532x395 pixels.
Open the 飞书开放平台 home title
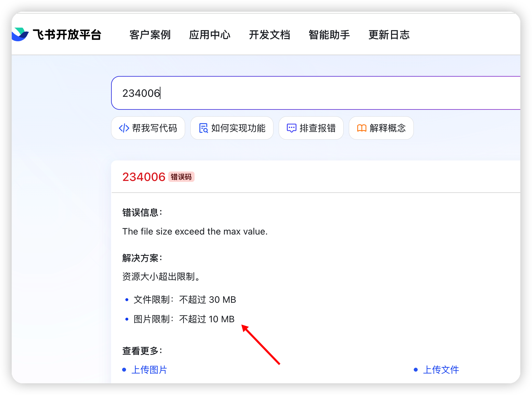(x=67, y=34)
